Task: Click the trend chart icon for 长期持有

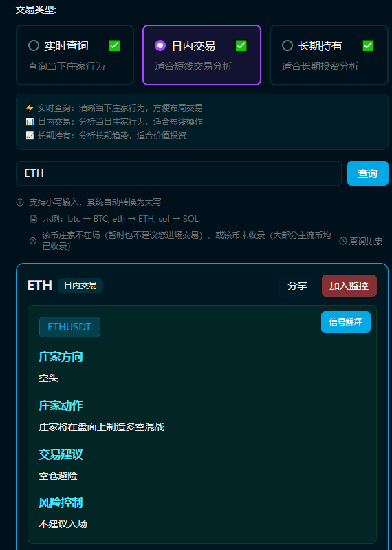Action: [30, 136]
